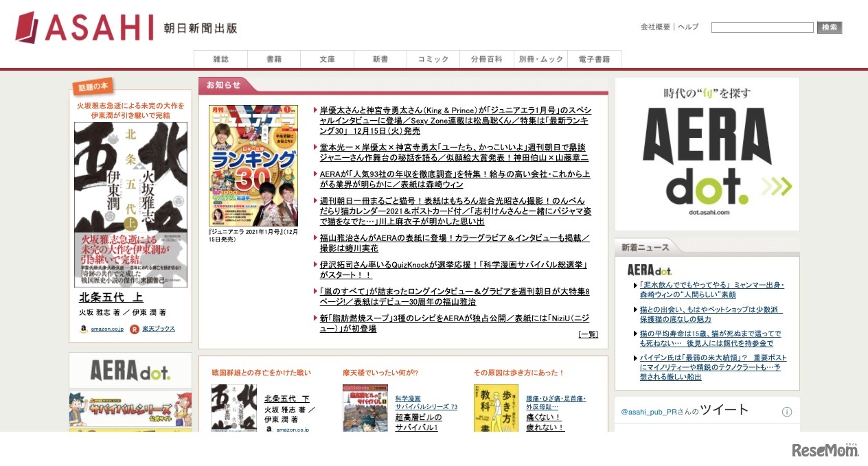This screenshot has width=868, height=466.
Task: Open the 科学漫画サバイバルシリーズ 73 link
Action: tap(426, 403)
